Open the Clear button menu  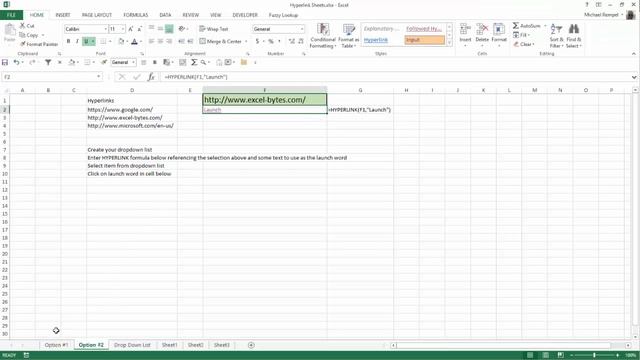[524, 44]
